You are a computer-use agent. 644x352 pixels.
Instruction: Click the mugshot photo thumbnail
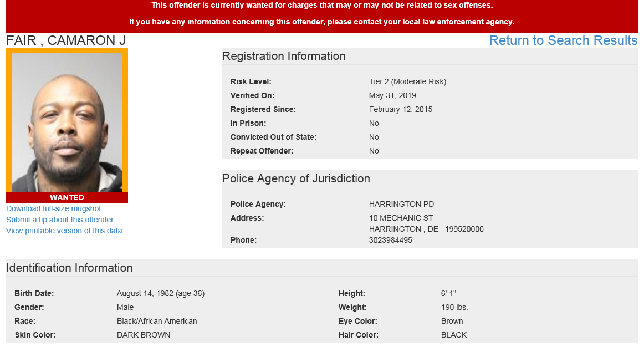[x=67, y=122]
